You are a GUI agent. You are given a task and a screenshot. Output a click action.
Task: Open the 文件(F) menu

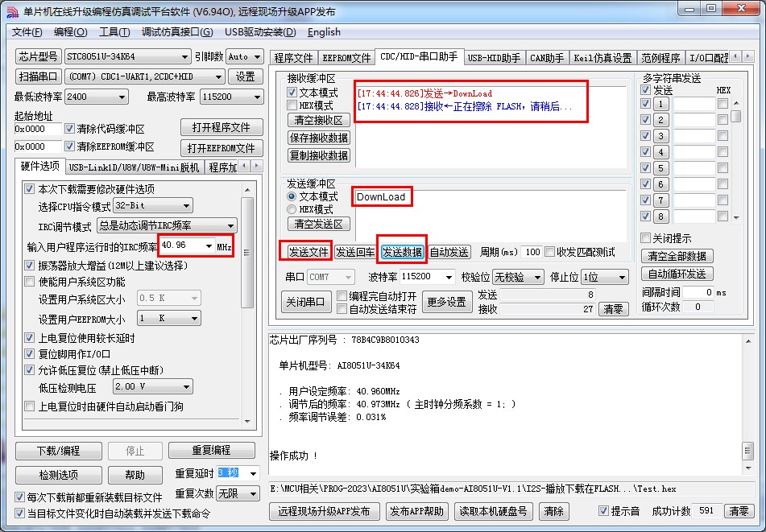point(27,32)
